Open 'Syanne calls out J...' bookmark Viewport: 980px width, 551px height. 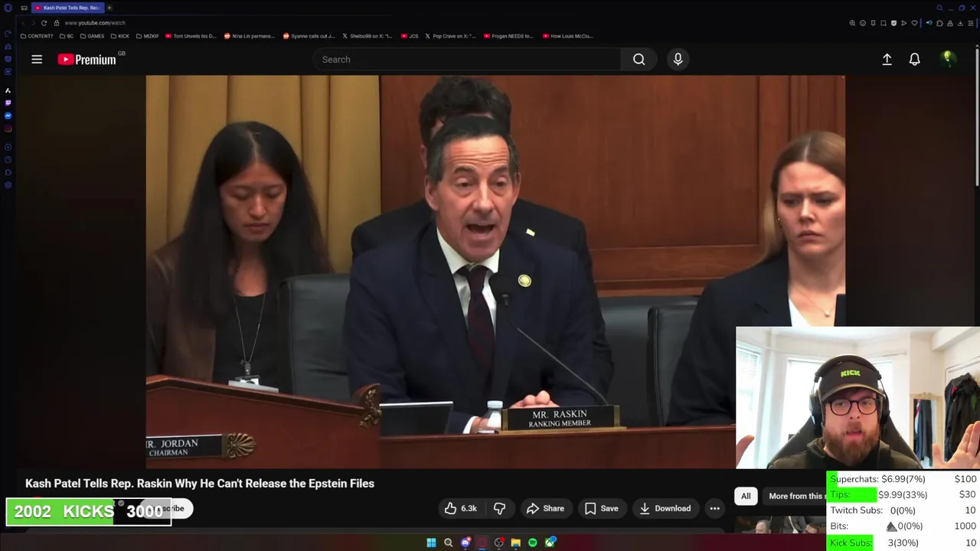click(x=309, y=36)
